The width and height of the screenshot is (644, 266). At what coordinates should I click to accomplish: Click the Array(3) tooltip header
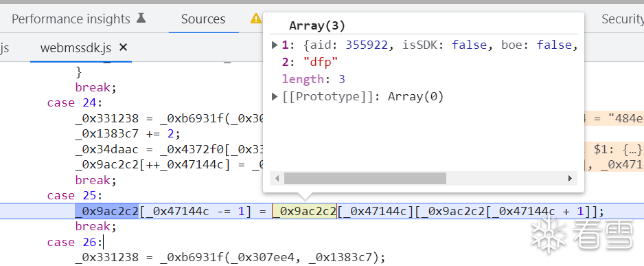[x=317, y=26]
